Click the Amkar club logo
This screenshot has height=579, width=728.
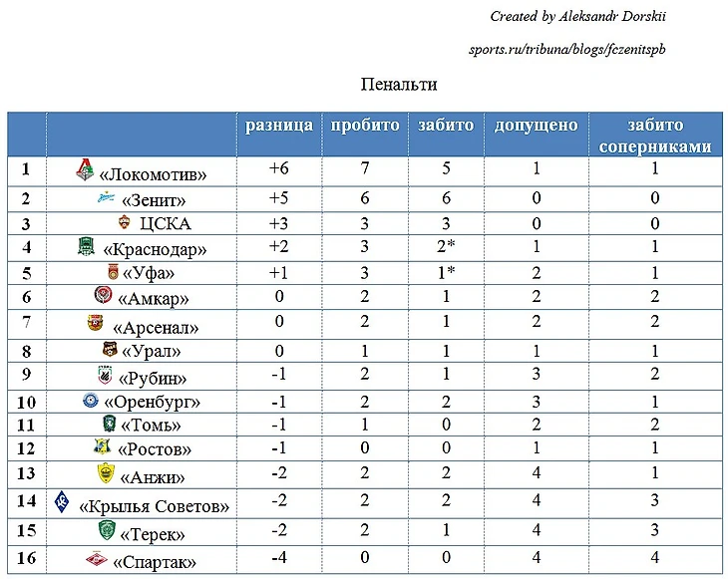[103, 295]
